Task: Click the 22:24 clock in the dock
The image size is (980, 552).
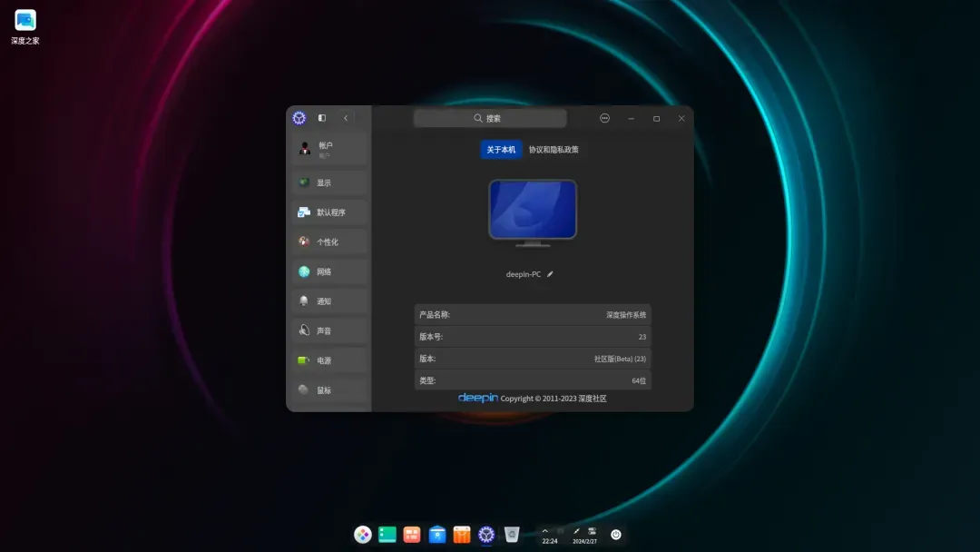Action: tap(549, 541)
